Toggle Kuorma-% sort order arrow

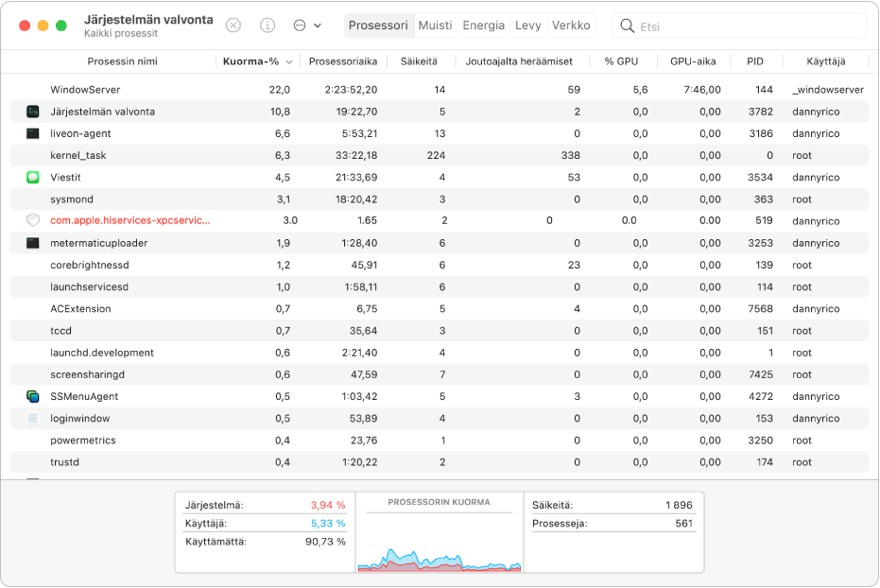pos(289,61)
